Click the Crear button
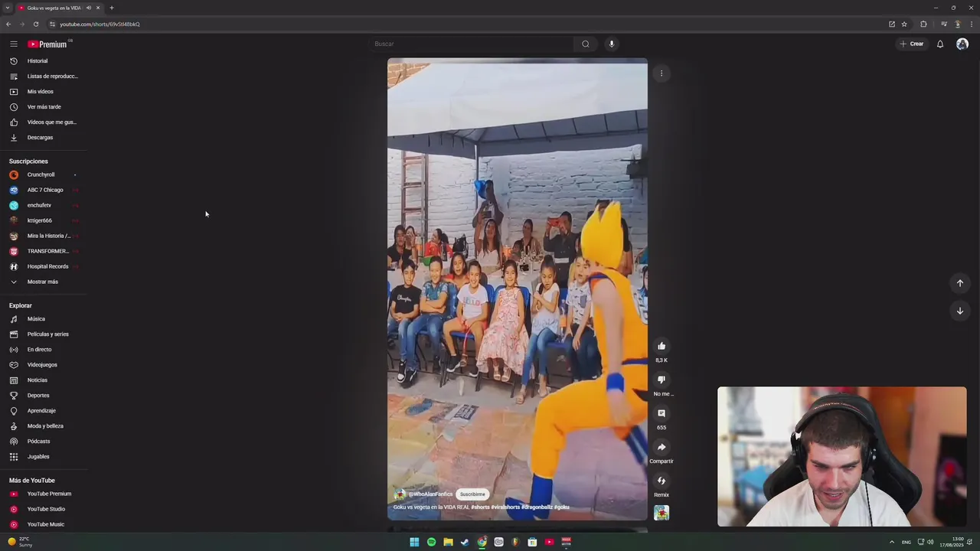 tap(912, 44)
